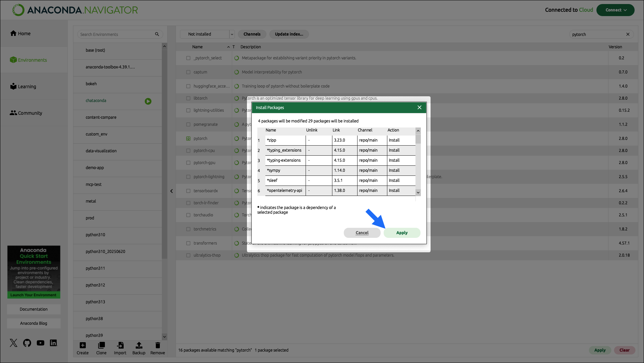This screenshot has height=363, width=644.
Task: Enable the transformers package checkbox
Action: [188, 243]
